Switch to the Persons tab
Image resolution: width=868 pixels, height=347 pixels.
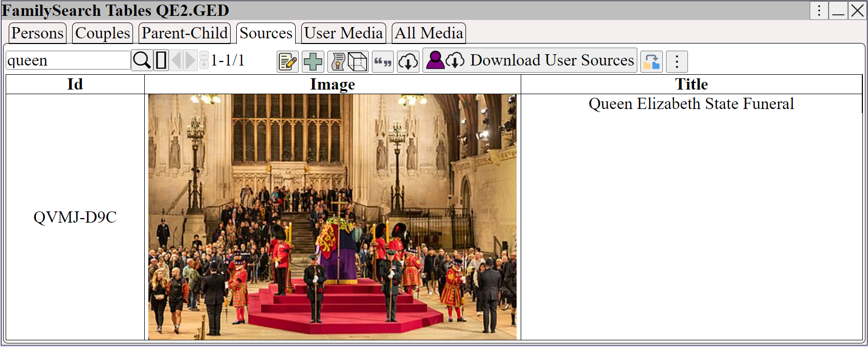click(x=37, y=33)
